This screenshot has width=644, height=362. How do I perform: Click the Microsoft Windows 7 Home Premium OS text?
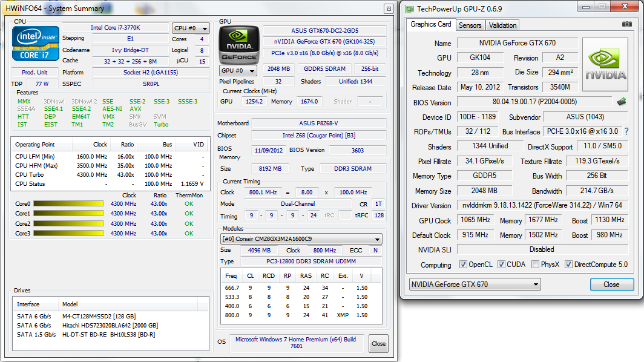pos(296,343)
